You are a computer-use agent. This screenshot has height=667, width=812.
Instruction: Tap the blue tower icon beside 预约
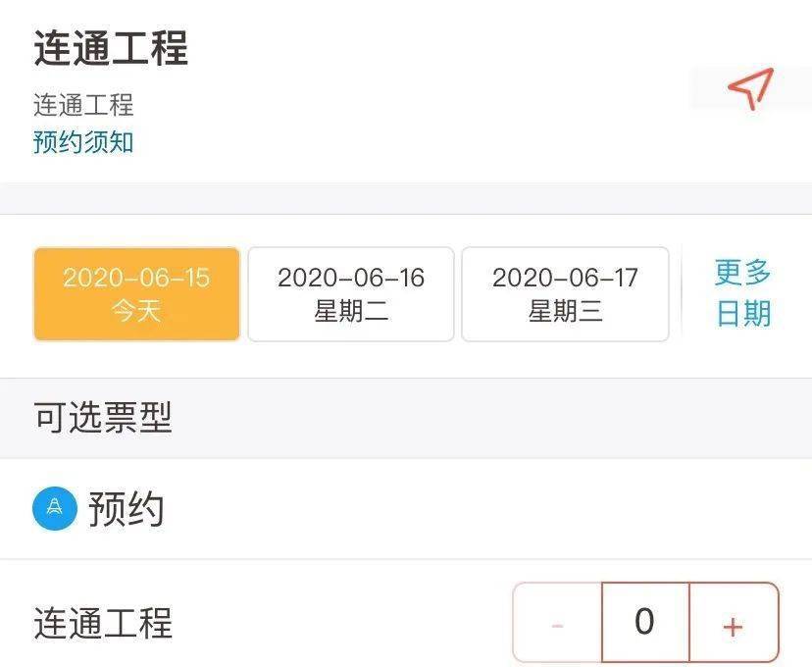coord(55,508)
